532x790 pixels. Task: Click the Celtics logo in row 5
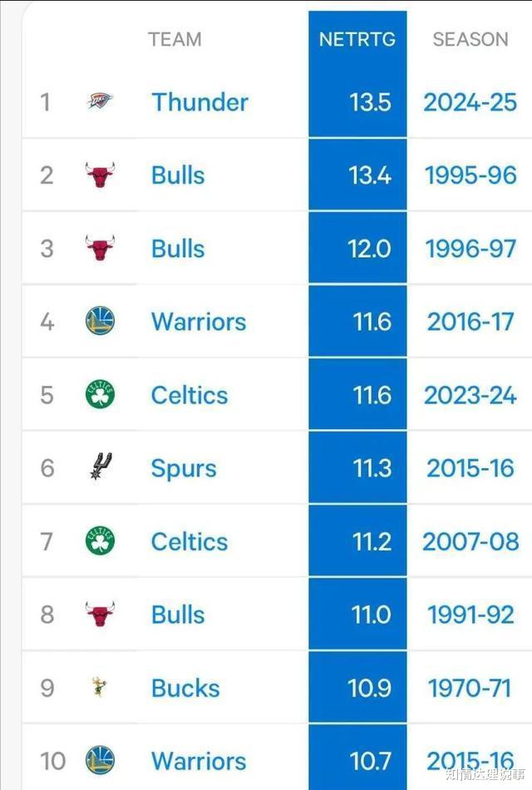[101, 394]
